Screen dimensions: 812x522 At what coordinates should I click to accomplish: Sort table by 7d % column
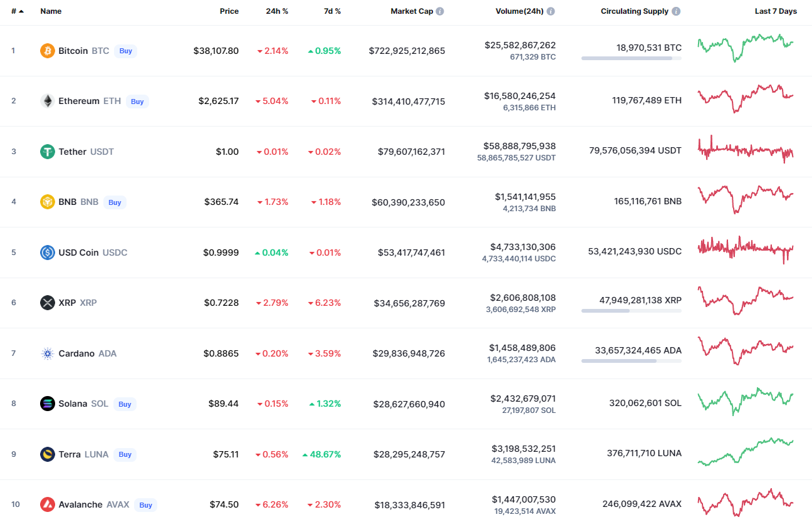click(331, 11)
